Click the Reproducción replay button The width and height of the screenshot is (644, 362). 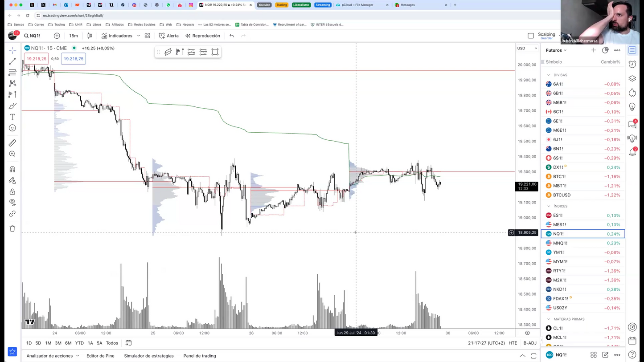click(203, 36)
